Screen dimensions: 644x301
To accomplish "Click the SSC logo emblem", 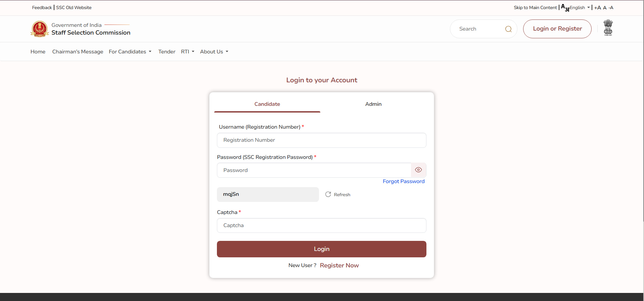I will 40,29.
